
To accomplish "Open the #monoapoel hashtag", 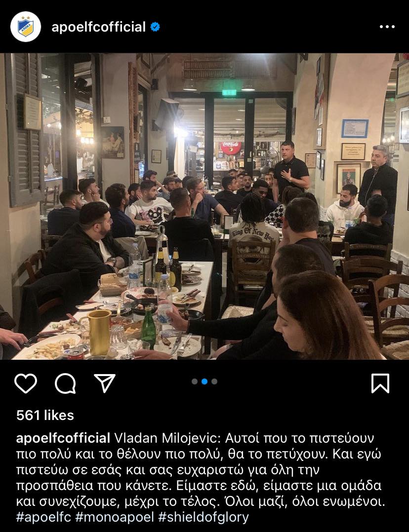I will [x=115, y=517].
